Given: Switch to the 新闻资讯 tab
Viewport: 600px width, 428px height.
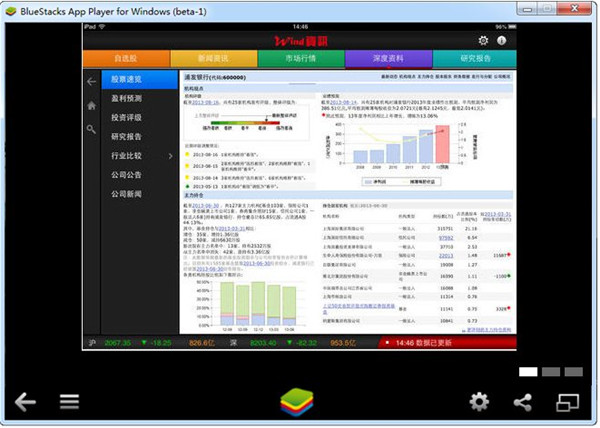Looking at the screenshot, I should [214, 59].
